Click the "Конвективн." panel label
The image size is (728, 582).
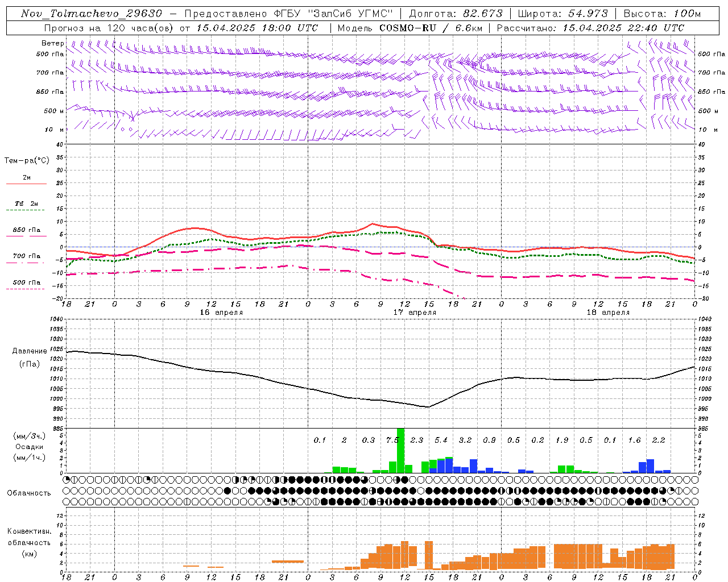click(30, 531)
